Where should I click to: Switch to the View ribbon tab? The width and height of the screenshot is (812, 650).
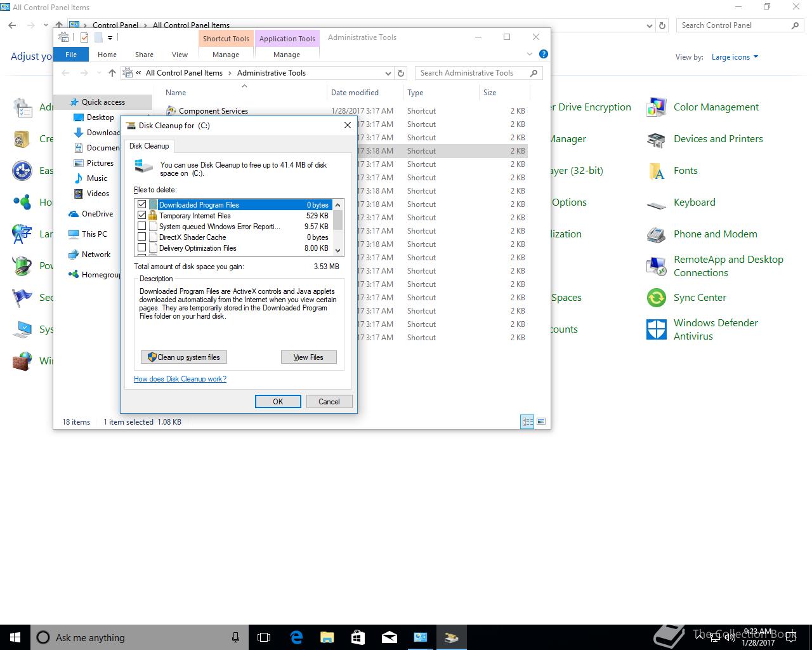tap(180, 55)
